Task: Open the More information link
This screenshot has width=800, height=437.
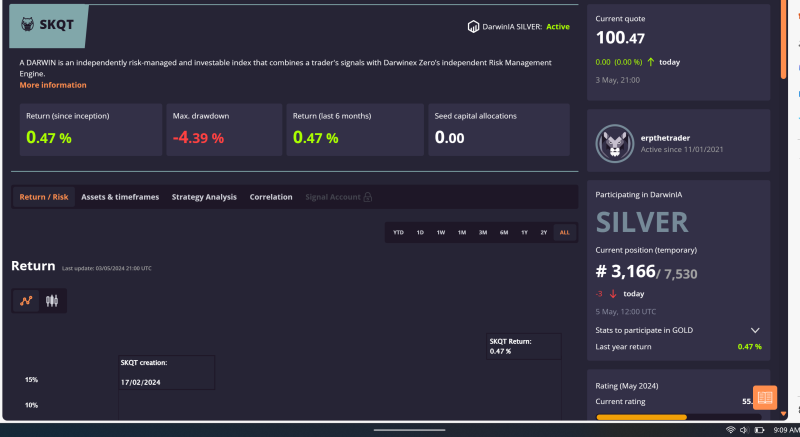Action: 53,85
